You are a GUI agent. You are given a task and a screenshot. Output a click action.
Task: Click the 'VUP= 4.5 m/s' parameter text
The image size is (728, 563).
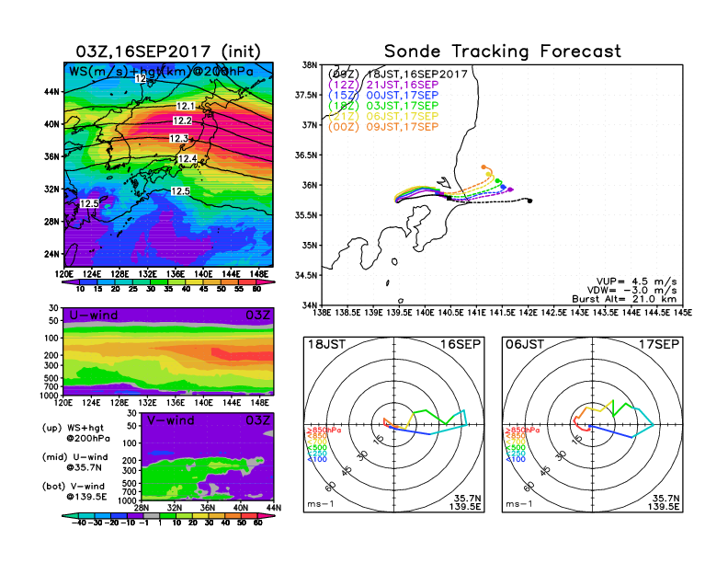tap(636, 281)
